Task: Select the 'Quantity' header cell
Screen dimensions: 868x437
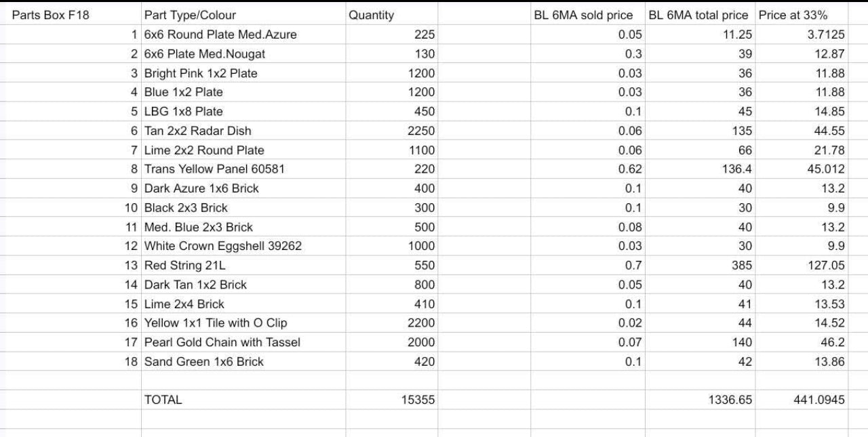Action: coord(391,15)
